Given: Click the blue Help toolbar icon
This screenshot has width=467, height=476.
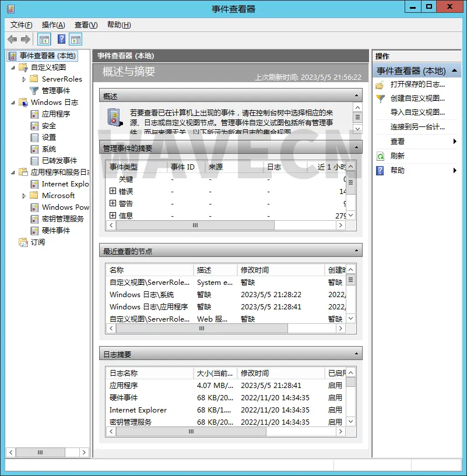Looking at the screenshot, I should 61,39.
